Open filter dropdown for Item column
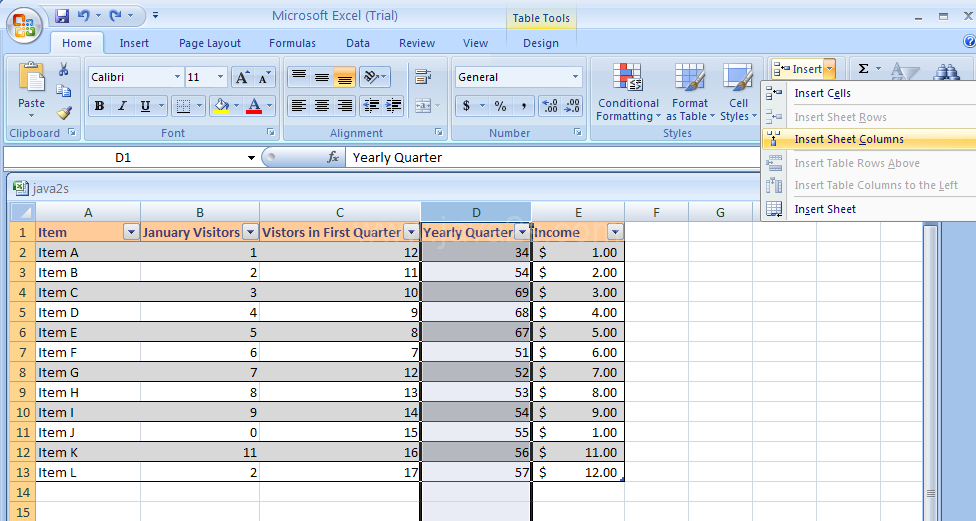This screenshot has height=521, width=976. (131, 232)
